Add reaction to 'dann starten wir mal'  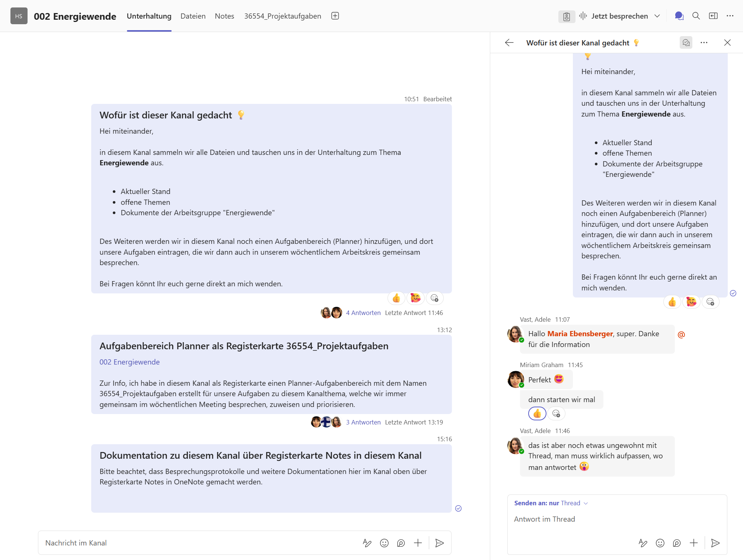(x=556, y=413)
